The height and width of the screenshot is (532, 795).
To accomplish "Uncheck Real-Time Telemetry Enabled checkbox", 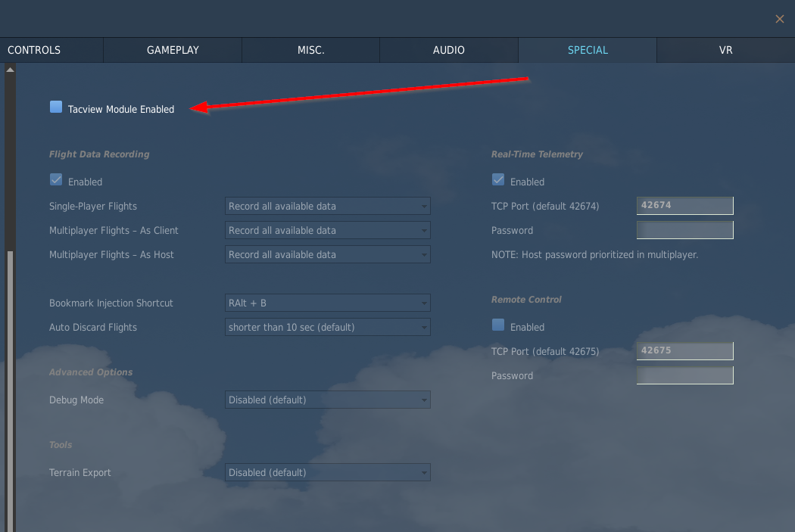I will coord(498,180).
